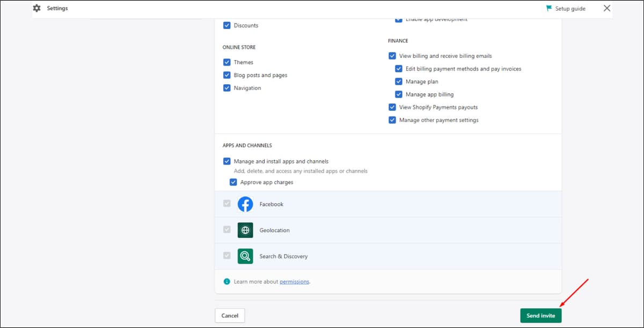Viewport: 644px width, 328px height.
Task: Open the permissions help link
Action: pyautogui.click(x=294, y=282)
